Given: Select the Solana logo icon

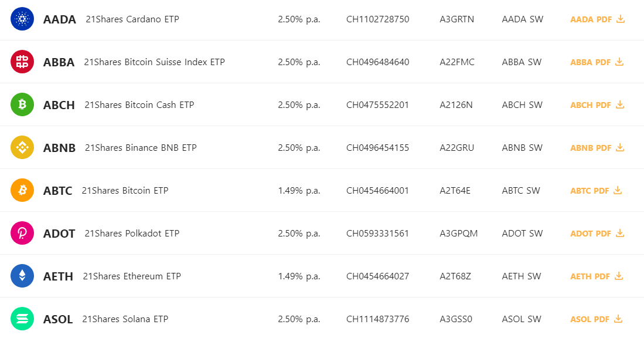Looking at the screenshot, I should (22, 319).
